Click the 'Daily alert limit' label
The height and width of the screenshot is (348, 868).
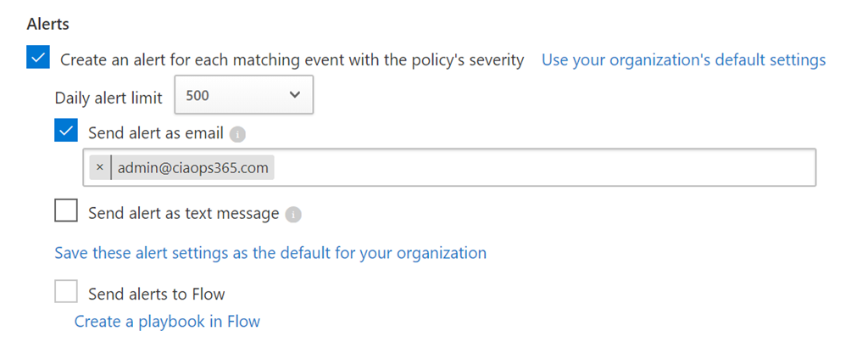[108, 98]
